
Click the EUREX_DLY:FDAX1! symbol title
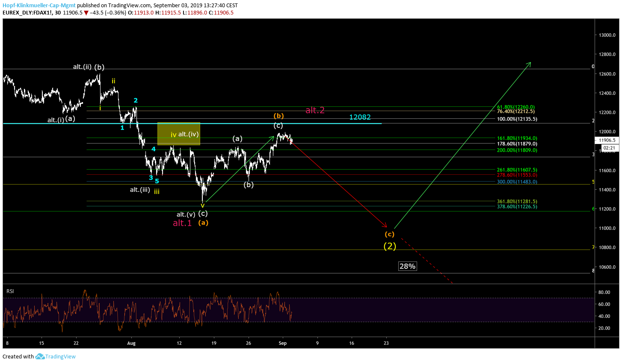27,13
